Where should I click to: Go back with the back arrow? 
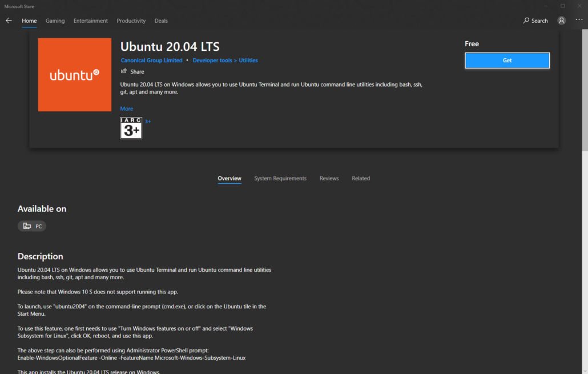click(x=9, y=21)
